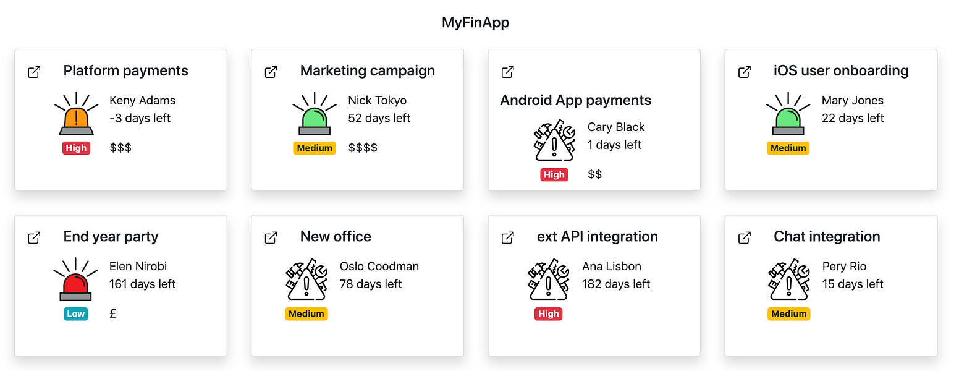The image size is (980, 371).
Task: Click the High badge on Platform payments
Action: pyautogui.click(x=76, y=148)
